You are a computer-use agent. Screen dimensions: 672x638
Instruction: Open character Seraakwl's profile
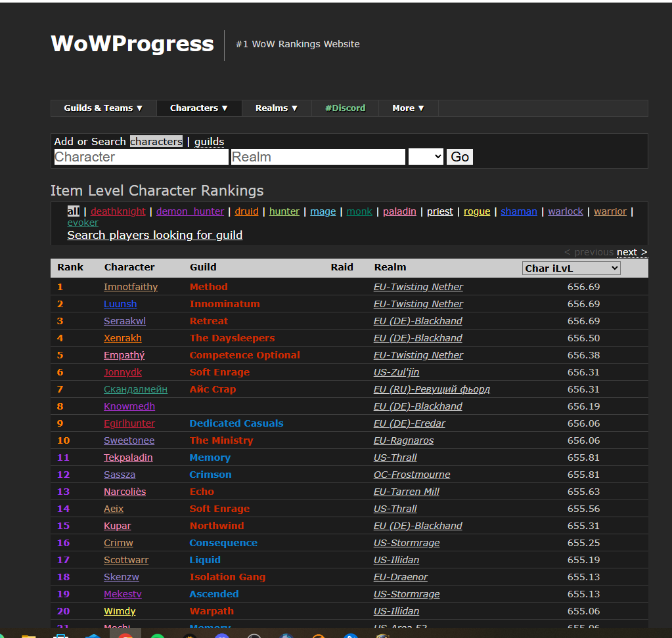pos(125,321)
